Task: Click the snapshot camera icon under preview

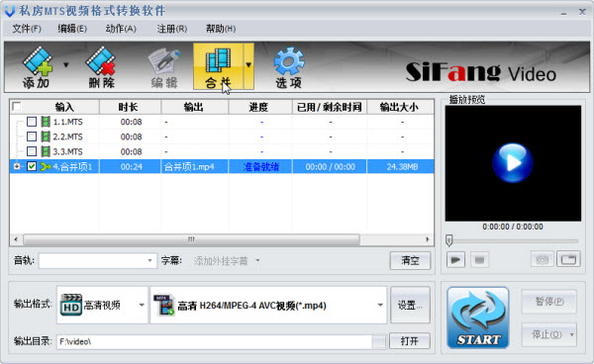Action: pyautogui.click(x=542, y=259)
